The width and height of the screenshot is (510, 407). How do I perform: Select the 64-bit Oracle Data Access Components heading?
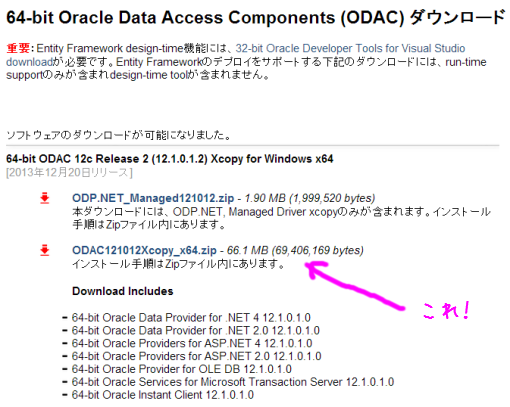click(255, 18)
